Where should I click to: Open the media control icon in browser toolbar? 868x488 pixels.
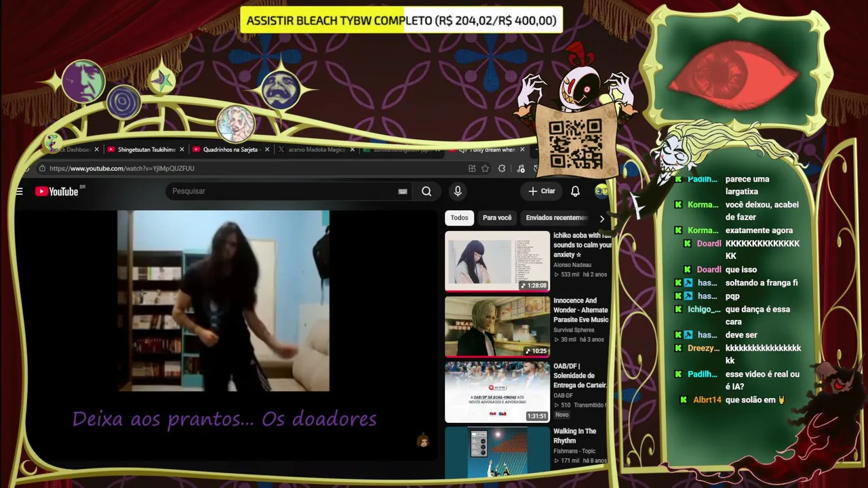(521, 168)
